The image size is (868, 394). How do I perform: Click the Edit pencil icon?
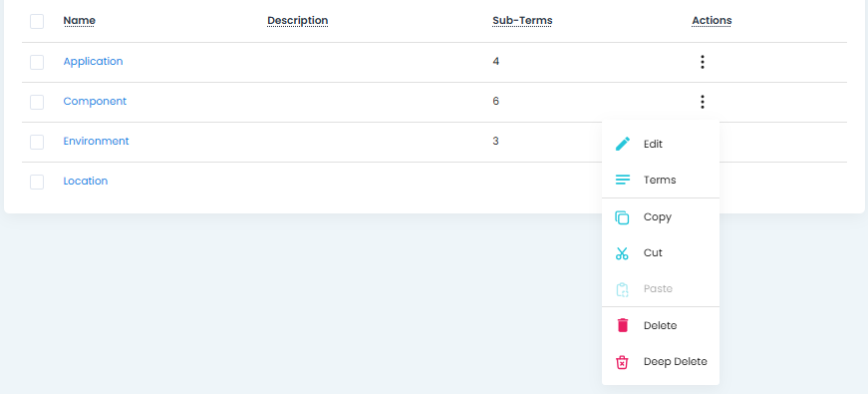pos(622,144)
